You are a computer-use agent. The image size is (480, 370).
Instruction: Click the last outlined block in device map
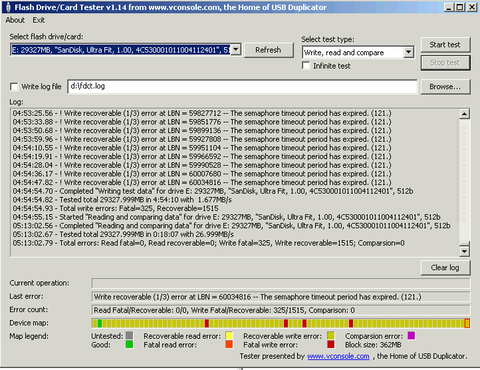pyautogui.click(x=467, y=323)
